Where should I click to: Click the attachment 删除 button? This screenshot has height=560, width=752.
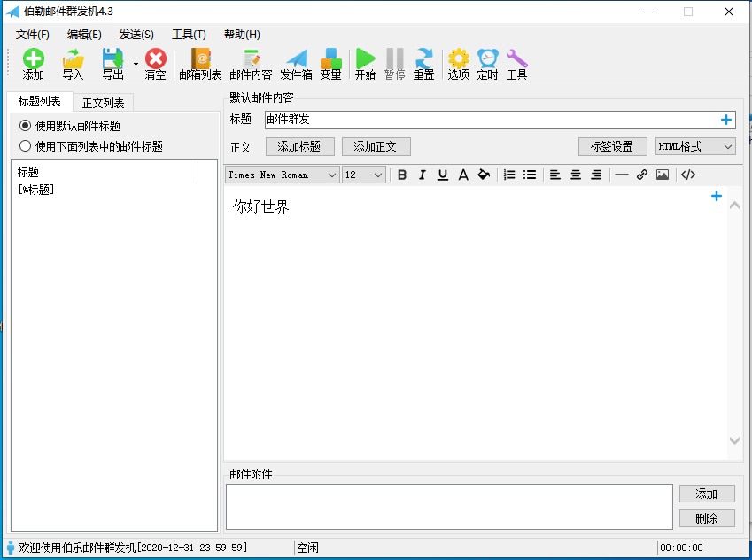point(707,518)
